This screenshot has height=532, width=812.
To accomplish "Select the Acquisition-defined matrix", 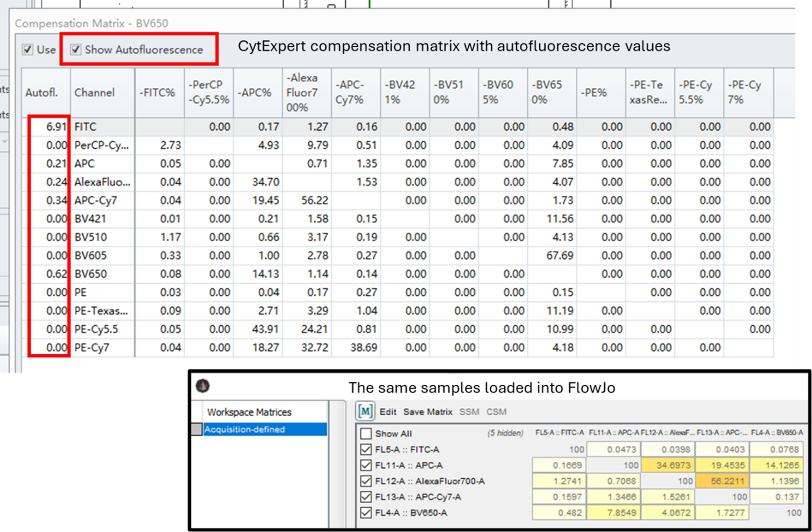I will point(265,429).
